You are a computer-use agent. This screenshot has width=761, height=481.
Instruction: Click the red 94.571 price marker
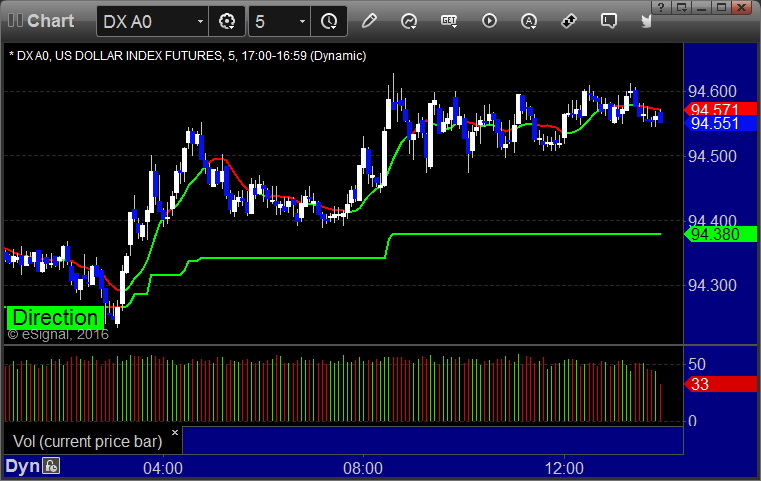pyautogui.click(x=720, y=109)
